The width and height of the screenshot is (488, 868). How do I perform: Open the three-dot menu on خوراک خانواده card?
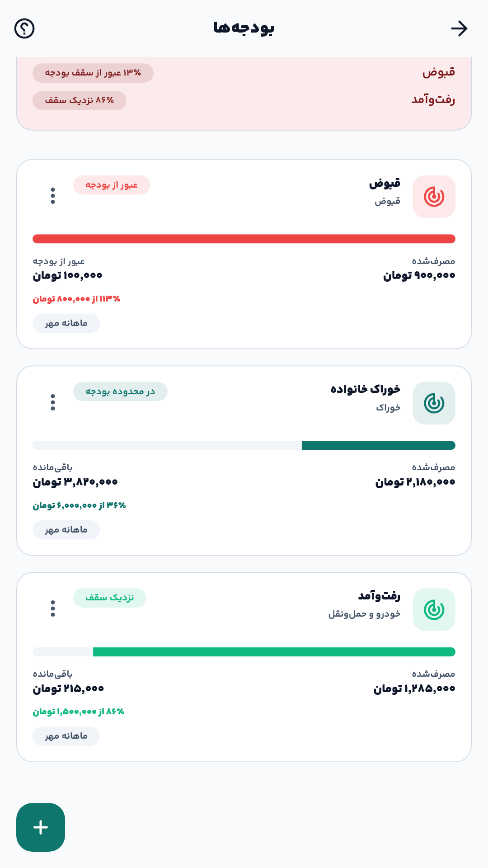pyautogui.click(x=53, y=402)
